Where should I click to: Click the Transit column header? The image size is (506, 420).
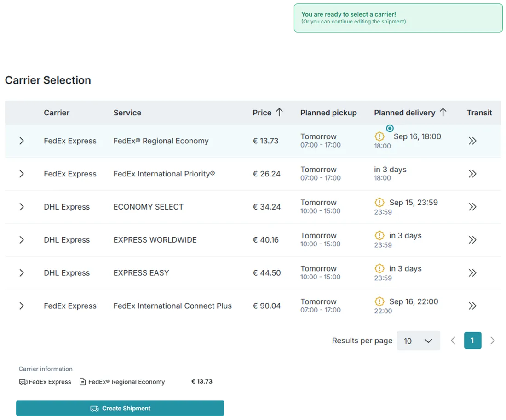pyautogui.click(x=479, y=113)
